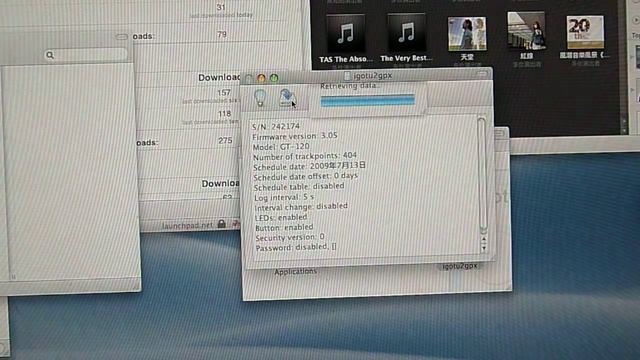Select the Firmware version: 3.05 line

(295, 136)
